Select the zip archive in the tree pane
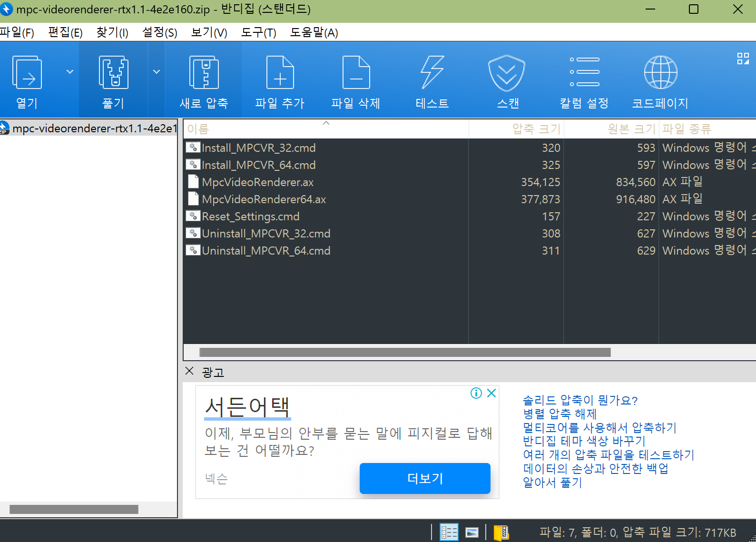The image size is (756, 542). 88,128
